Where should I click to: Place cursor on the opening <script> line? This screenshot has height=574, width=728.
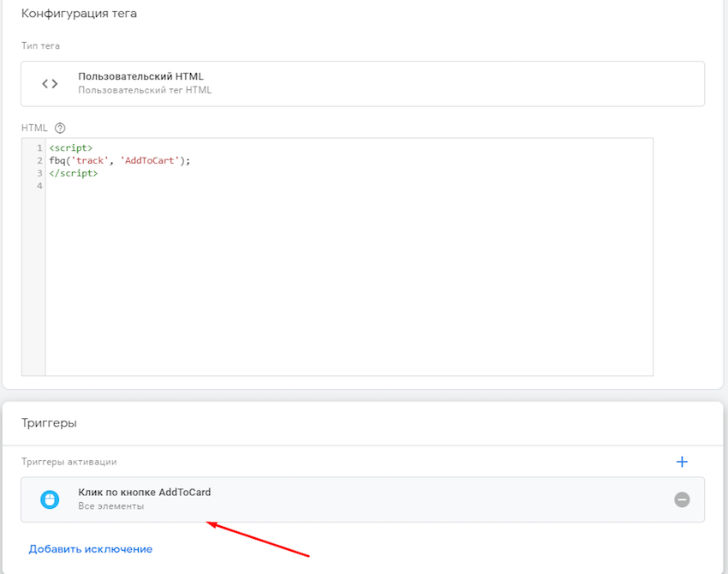pos(71,148)
